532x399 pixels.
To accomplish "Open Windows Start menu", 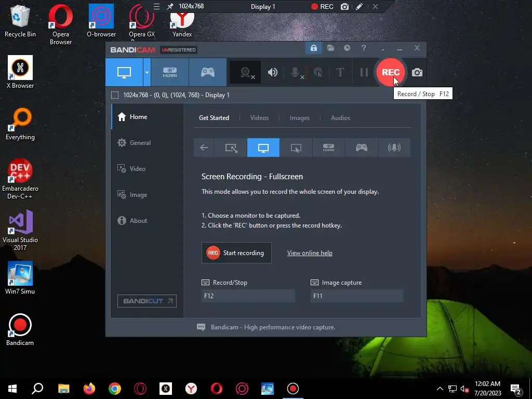I will pyautogui.click(x=12, y=389).
